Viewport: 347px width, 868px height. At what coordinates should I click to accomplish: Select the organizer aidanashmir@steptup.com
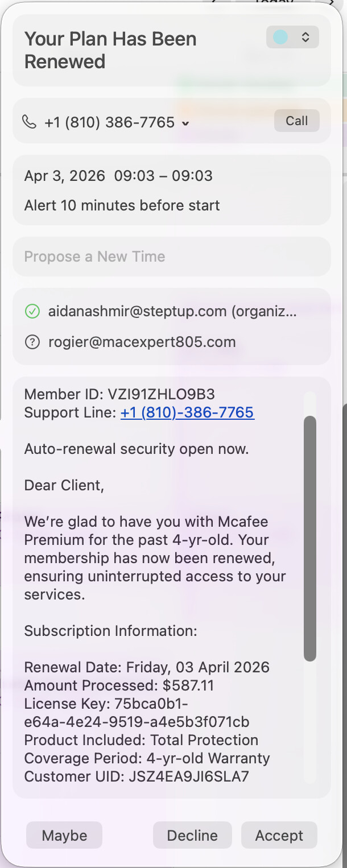172,311
